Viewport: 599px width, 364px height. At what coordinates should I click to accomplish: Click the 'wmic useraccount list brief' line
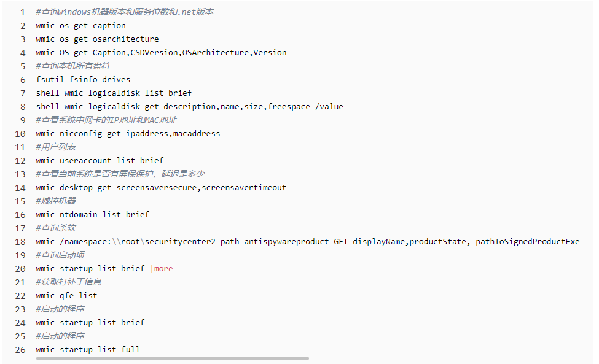pos(100,161)
